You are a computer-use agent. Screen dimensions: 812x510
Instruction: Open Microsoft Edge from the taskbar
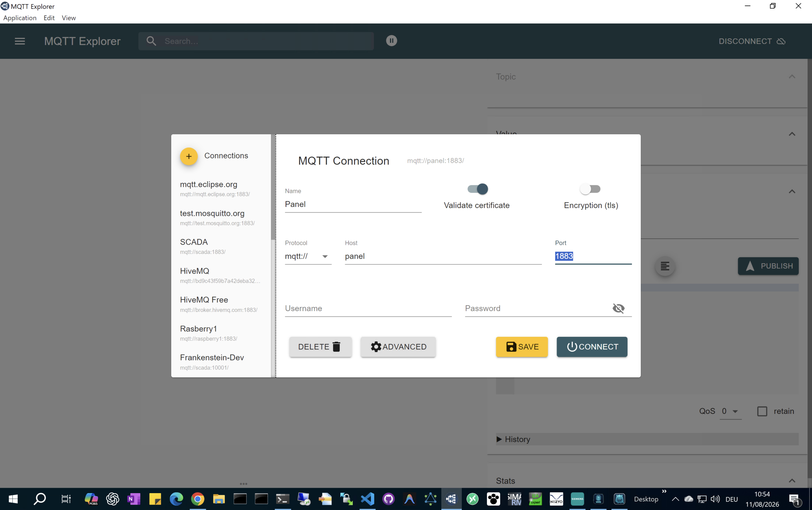pyautogui.click(x=176, y=499)
